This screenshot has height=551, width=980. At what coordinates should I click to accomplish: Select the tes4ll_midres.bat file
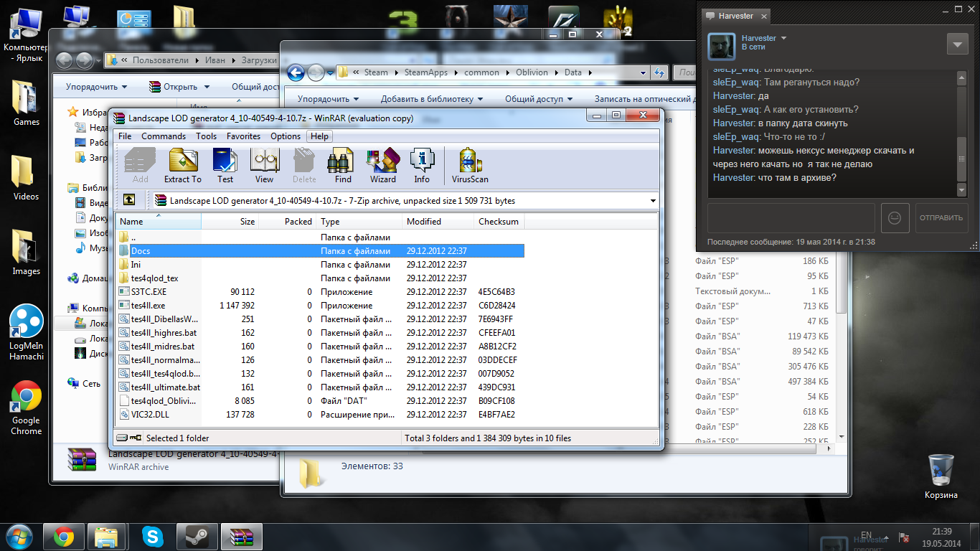[x=320, y=347]
